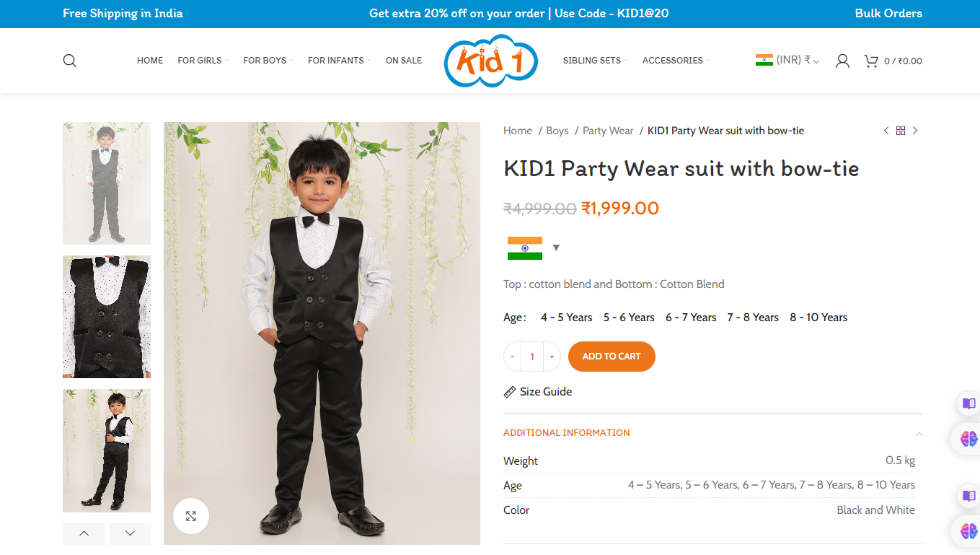This screenshot has width=980, height=555.
Task: Increase quantity with the plus button
Action: click(552, 357)
